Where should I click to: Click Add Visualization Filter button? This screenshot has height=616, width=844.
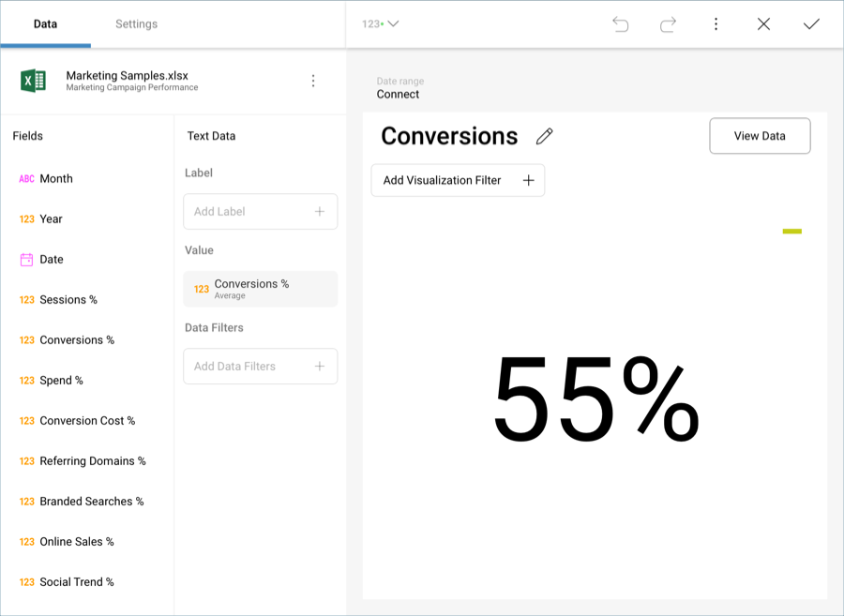pyautogui.click(x=458, y=180)
